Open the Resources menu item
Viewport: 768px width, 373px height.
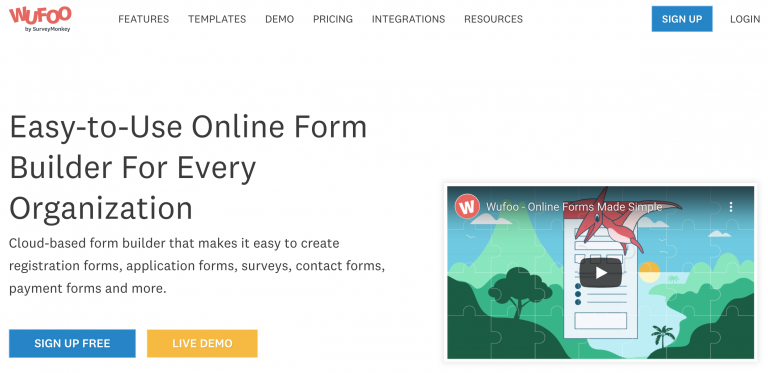(x=493, y=19)
